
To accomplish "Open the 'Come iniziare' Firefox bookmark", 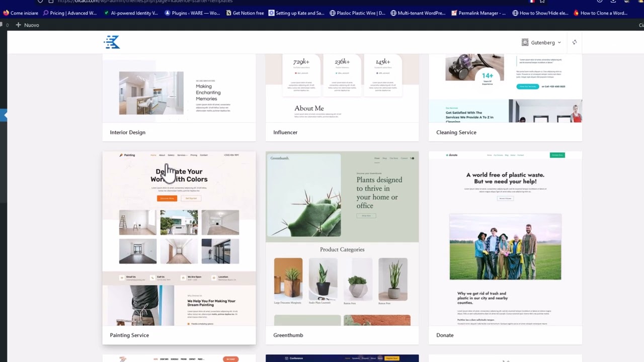I will point(20,13).
